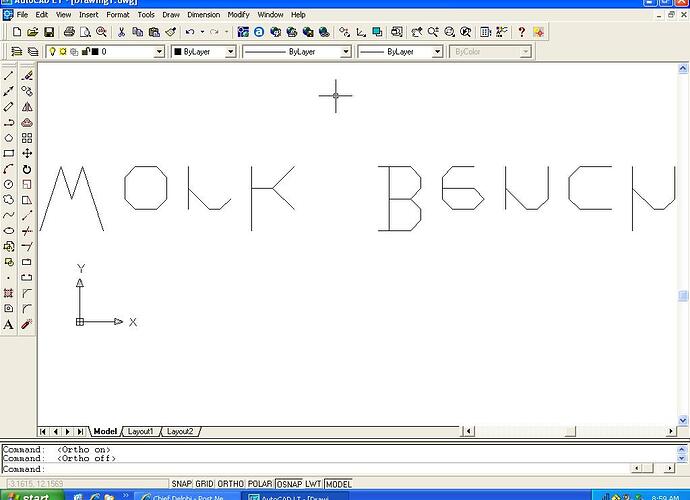Click horizontal scrollbar right arrow of drawing
Image resolution: width=690 pixels, height=500 pixels.
pos(671,431)
